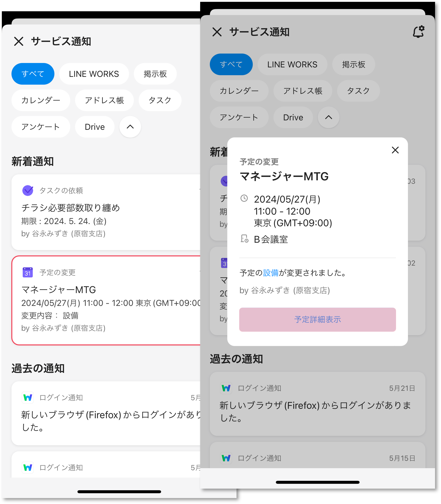Close the left サービス通知 panel
Screen dimensions: 441x504
pyautogui.click(x=19, y=41)
